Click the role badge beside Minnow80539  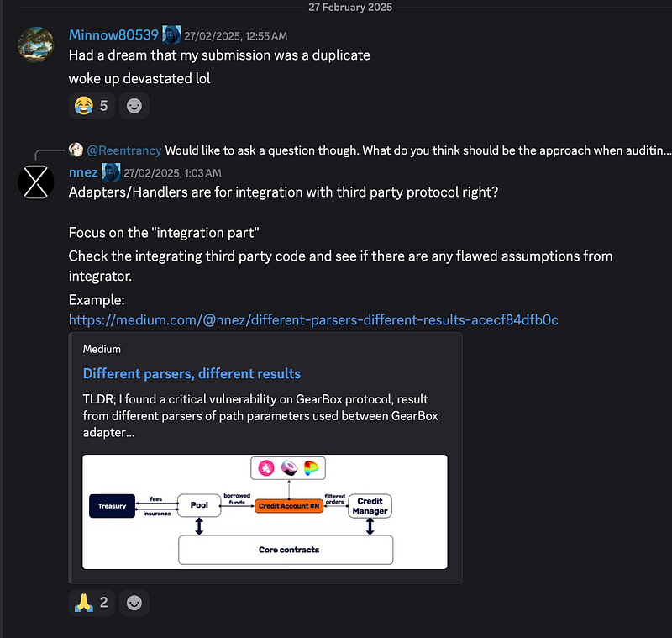coord(171,34)
